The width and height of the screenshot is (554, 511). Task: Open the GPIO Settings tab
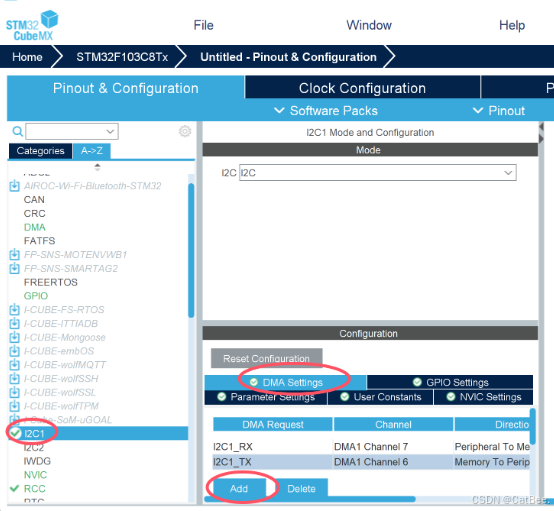pyautogui.click(x=450, y=382)
